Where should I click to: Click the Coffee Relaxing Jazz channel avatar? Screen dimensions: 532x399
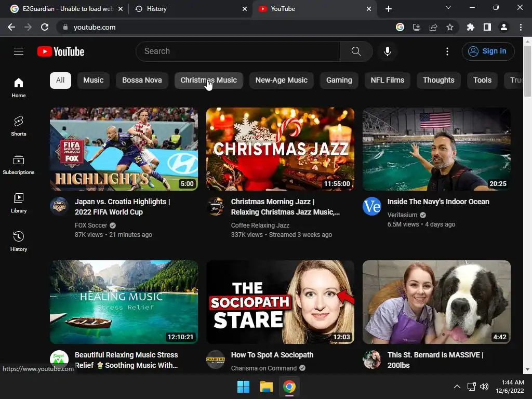216,206
